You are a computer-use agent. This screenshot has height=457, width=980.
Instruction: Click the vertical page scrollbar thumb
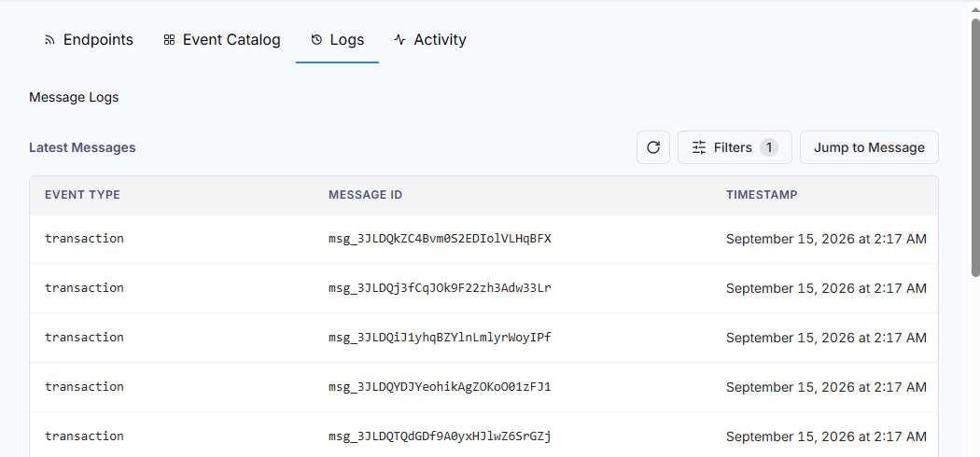tap(975, 146)
